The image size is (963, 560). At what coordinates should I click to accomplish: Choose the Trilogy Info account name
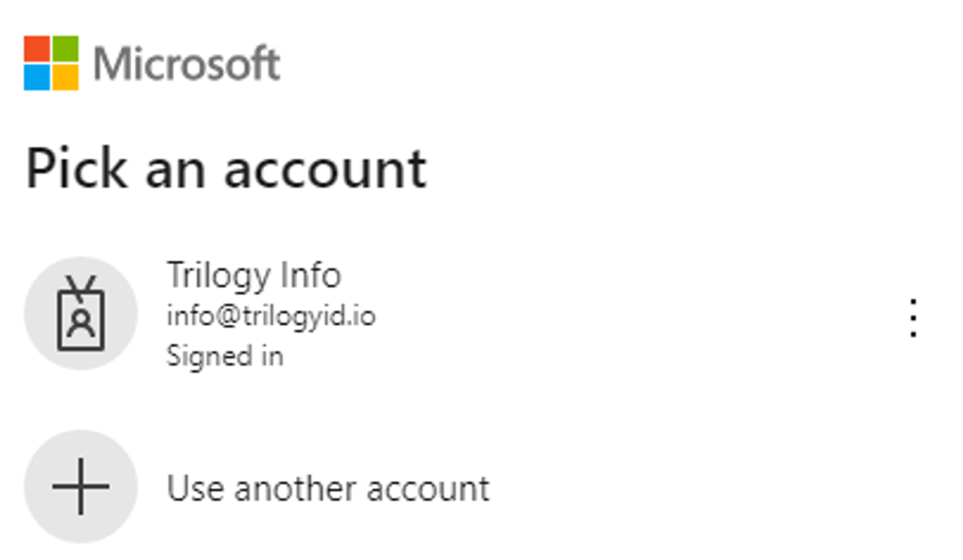click(x=254, y=275)
